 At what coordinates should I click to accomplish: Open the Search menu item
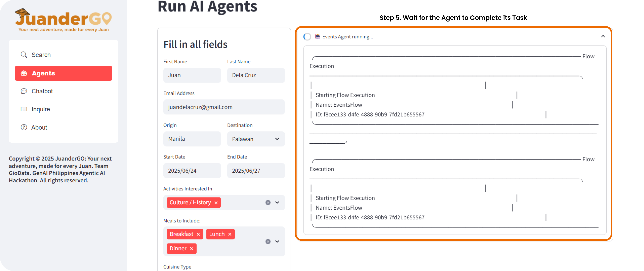(x=63, y=55)
